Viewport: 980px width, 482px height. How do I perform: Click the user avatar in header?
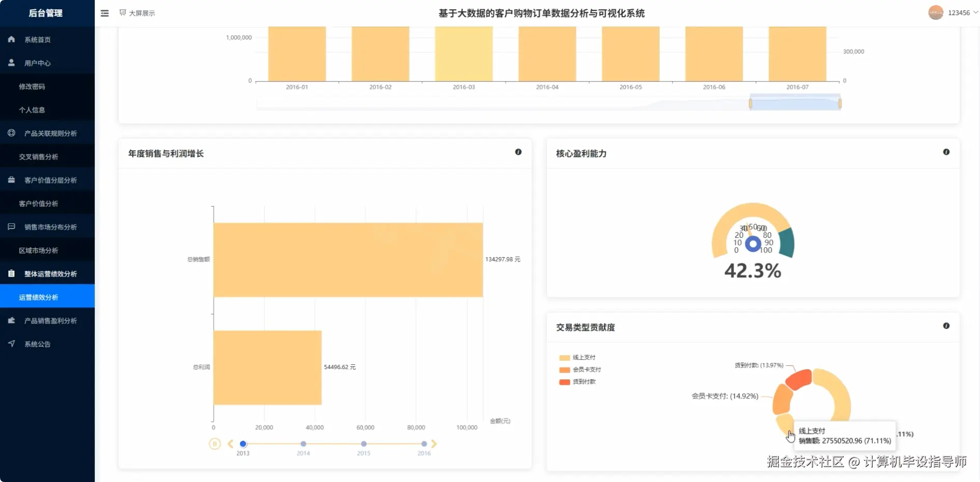[x=935, y=12]
